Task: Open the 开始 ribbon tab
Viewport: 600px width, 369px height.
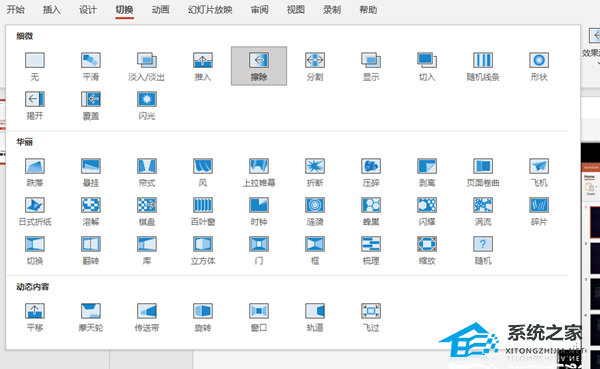Action: 16,10
